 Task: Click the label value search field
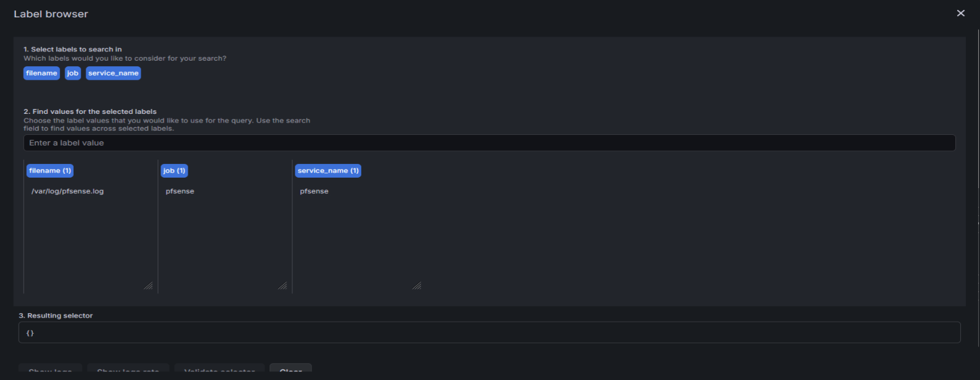(x=489, y=143)
